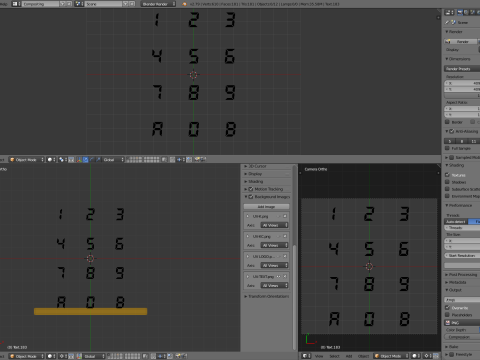The height and width of the screenshot is (360, 480).
Task: Toggle visibility checkbox for UIH4C.png image
Action: point(285,236)
